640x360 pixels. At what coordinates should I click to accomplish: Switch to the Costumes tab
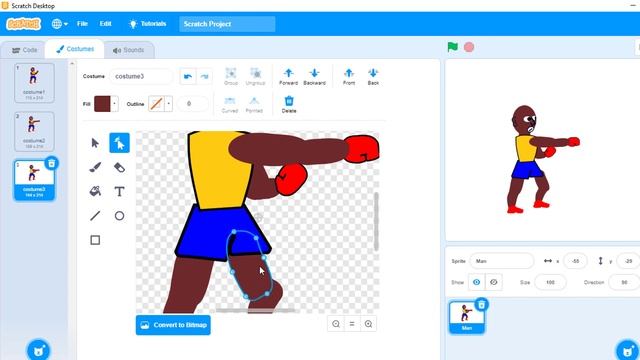(75, 49)
